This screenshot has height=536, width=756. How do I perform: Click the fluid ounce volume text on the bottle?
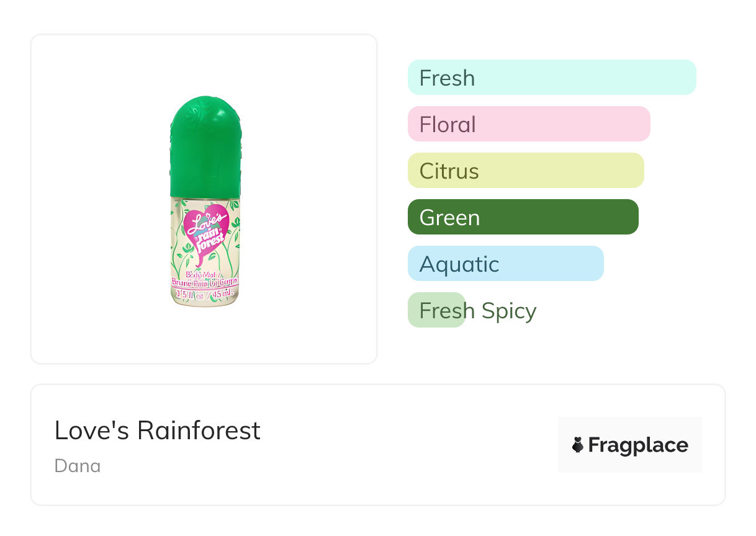pos(205,295)
